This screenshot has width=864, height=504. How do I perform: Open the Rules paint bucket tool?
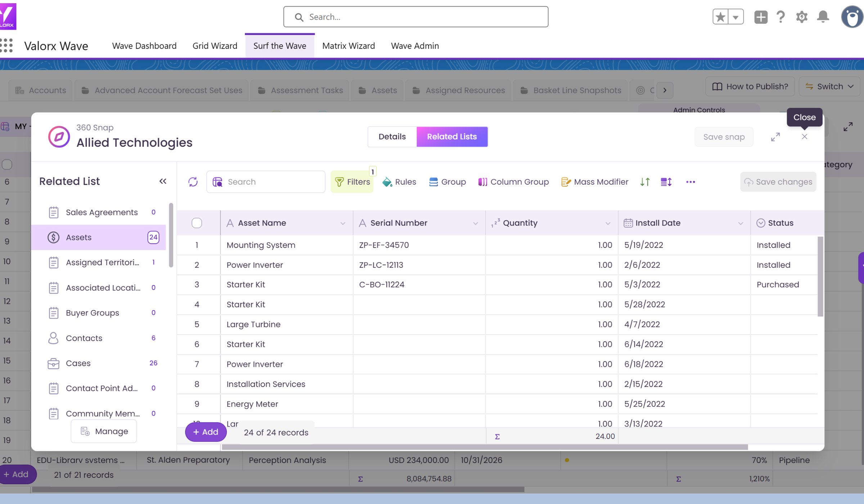coord(399,182)
